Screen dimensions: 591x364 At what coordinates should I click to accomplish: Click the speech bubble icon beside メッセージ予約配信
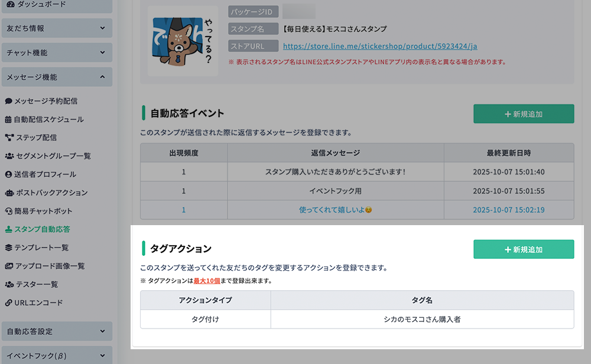(x=8, y=101)
